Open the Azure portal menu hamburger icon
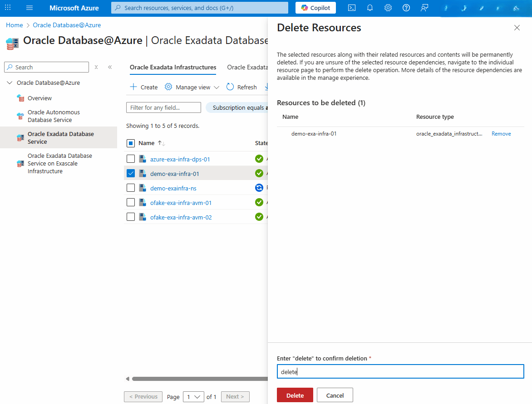Image resolution: width=532 pixels, height=404 pixels. pyautogui.click(x=29, y=7)
